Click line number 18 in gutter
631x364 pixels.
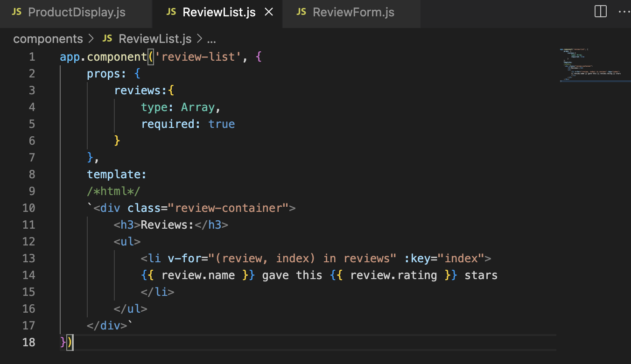(28, 343)
